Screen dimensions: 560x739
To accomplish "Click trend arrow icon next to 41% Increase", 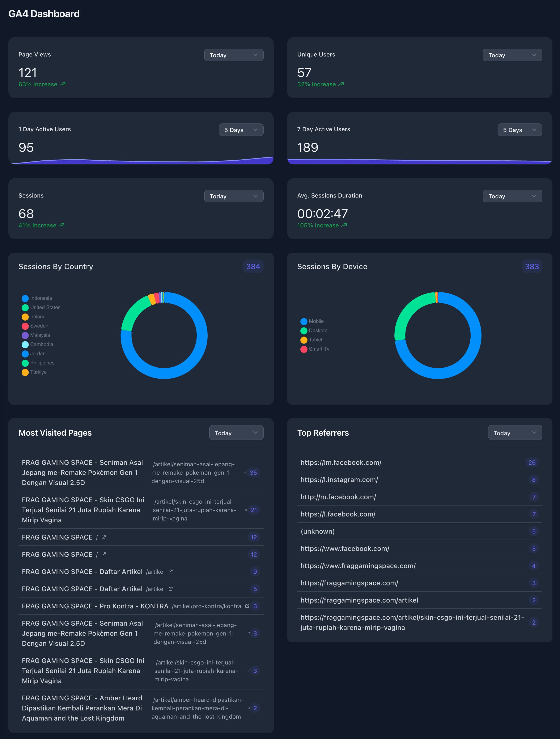I will coord(61,225).
